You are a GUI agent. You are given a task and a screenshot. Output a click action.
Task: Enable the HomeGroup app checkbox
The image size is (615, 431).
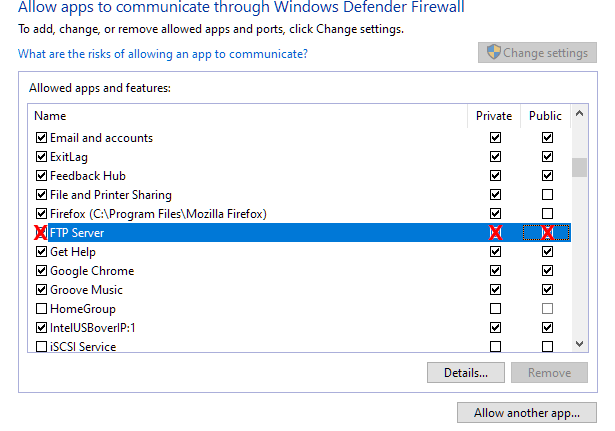tap(41, 309)
